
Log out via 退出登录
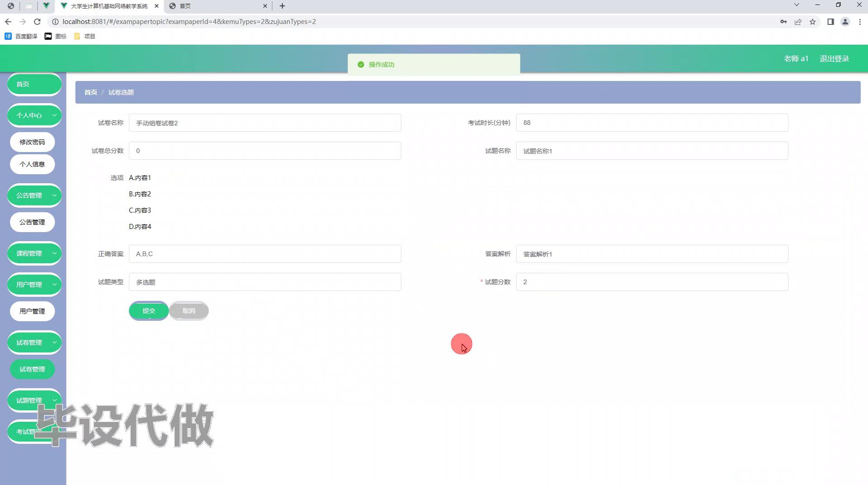click(x=834, y=58)
